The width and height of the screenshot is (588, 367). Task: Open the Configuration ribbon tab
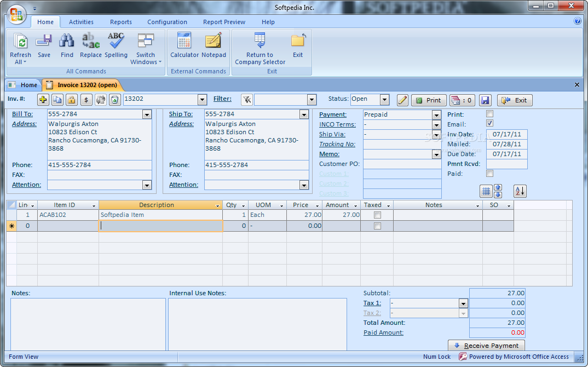(167, 22)
